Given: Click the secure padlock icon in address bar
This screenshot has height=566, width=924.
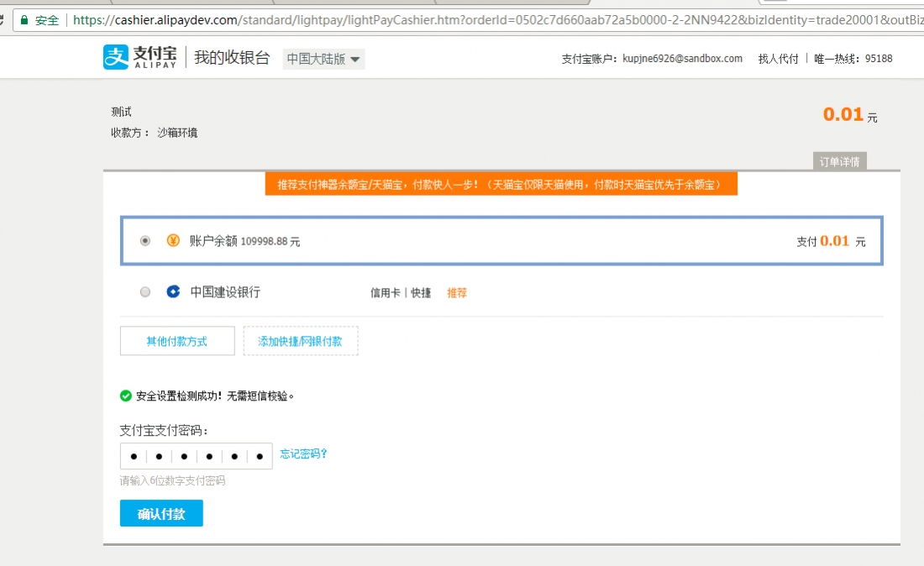Looking at the screenshot, I should point(24,20).
